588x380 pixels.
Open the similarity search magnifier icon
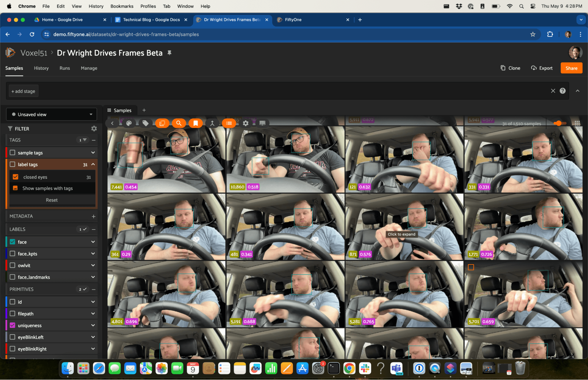(x=179, y=123)
